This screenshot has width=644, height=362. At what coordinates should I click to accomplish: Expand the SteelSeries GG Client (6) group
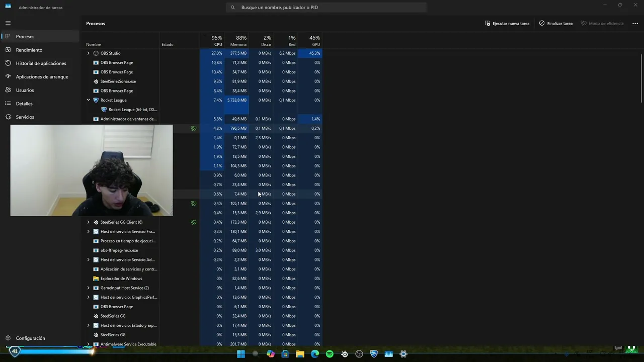(88, 222)
